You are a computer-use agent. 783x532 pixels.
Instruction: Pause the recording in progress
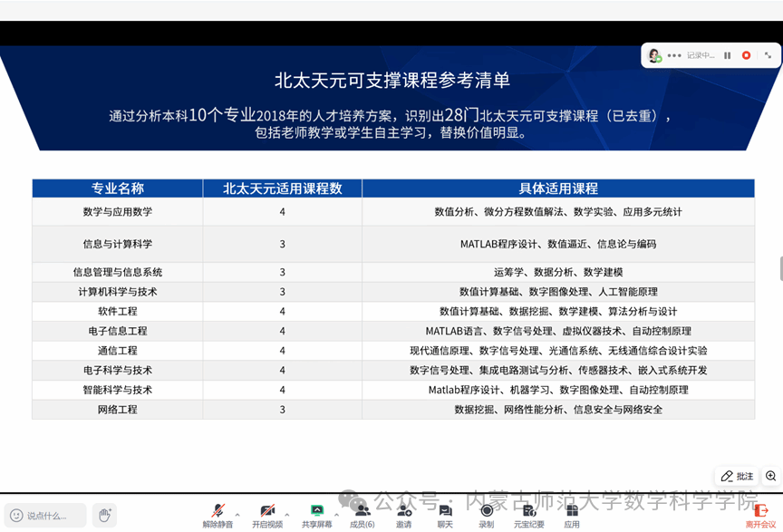click(x=727, y=55)
